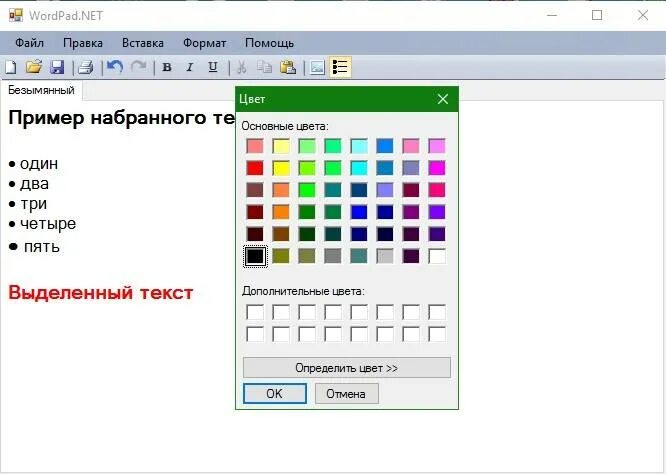Choose the dark maroon swatch in fourth row
The image size is (666, 474).
tap(255, 212)
